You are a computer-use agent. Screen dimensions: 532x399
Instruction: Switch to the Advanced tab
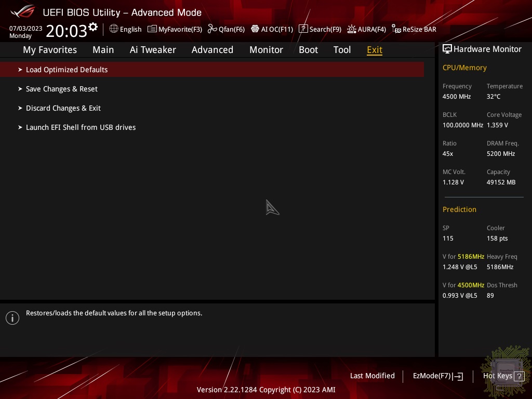point(212,50)
